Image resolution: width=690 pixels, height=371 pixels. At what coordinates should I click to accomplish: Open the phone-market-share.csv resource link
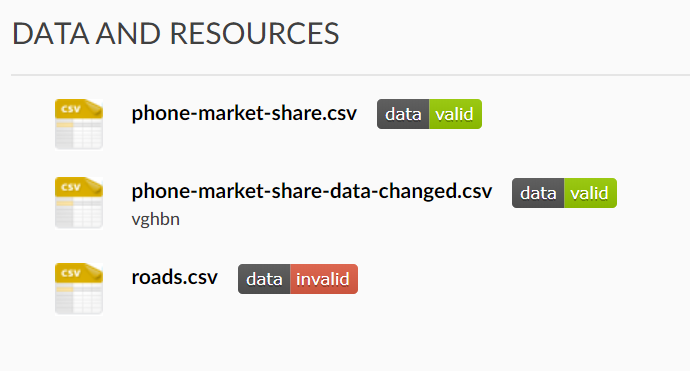point(244,114)
